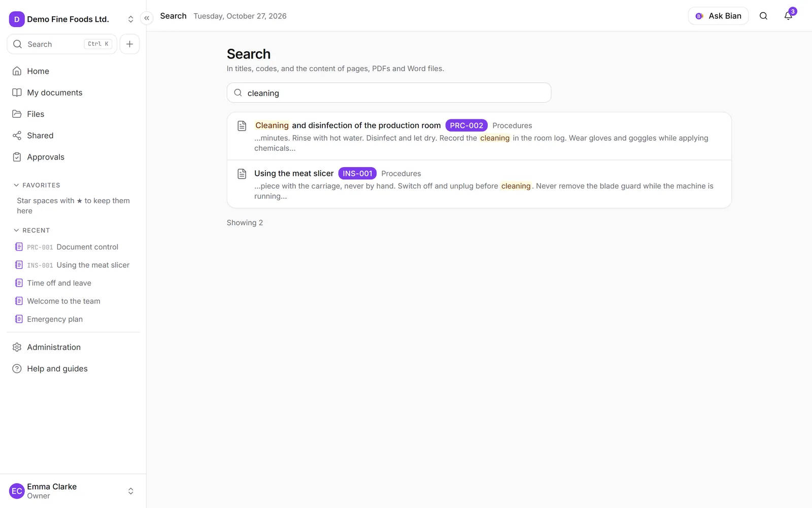Click the Shared share icon

(x=17, y=136)
